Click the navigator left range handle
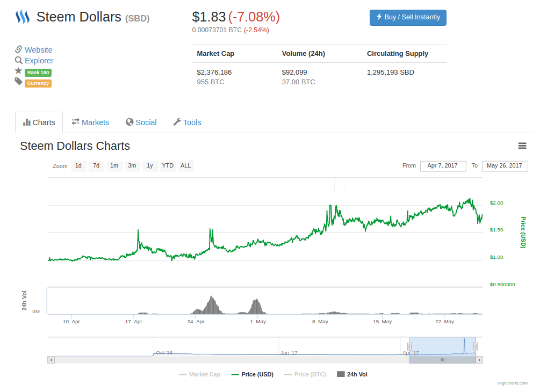Screen dimensions: 547x392 [x=409, y=346]
